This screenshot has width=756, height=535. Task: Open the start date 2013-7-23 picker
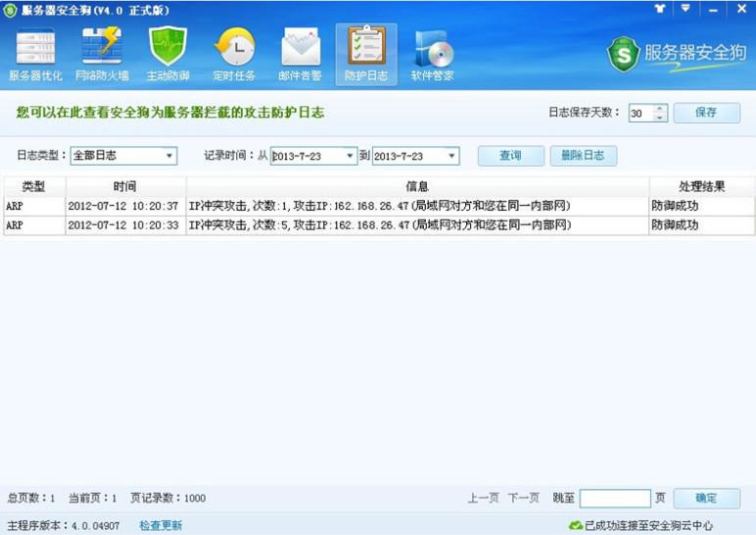(x=350, y=156)
